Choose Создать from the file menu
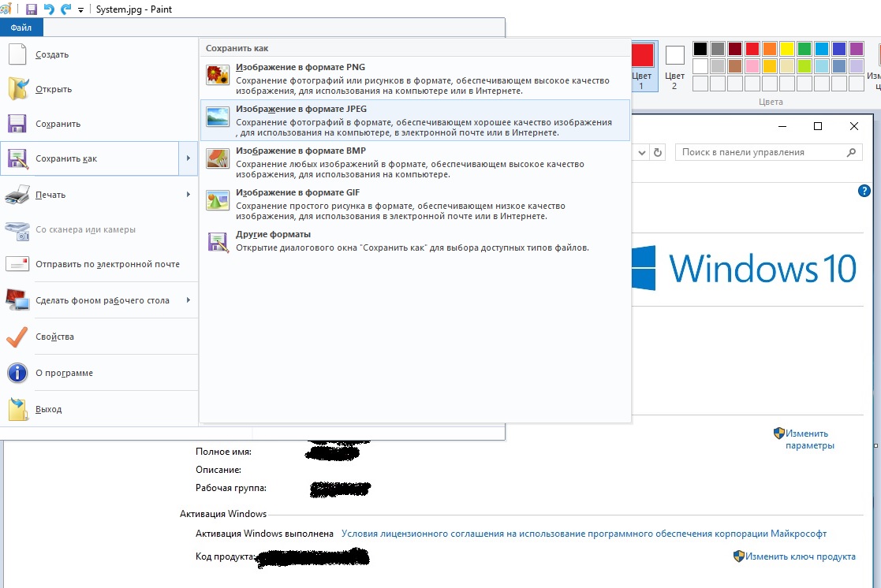881x588 pixels. [99, 54]
